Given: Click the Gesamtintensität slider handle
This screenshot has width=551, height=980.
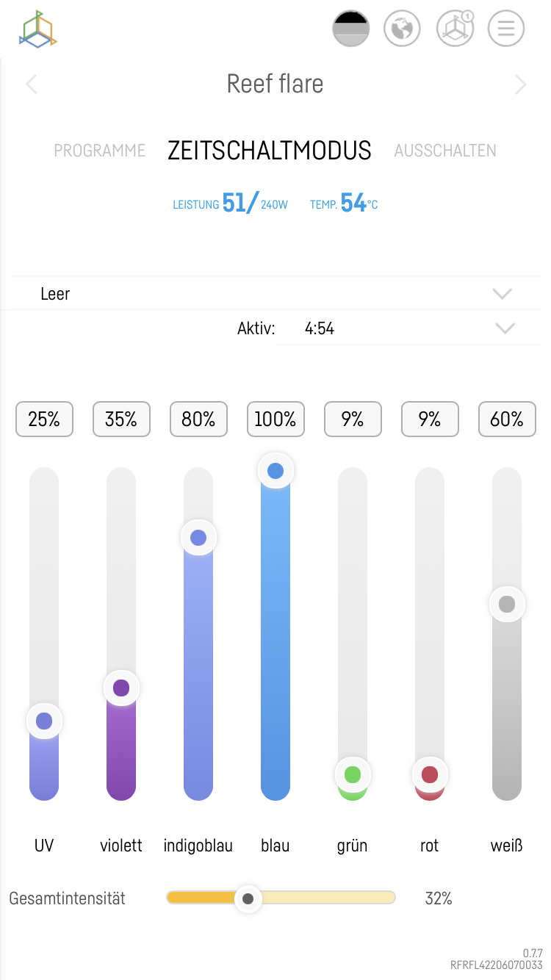Looking at the screenshot, I should click(248, 898).
